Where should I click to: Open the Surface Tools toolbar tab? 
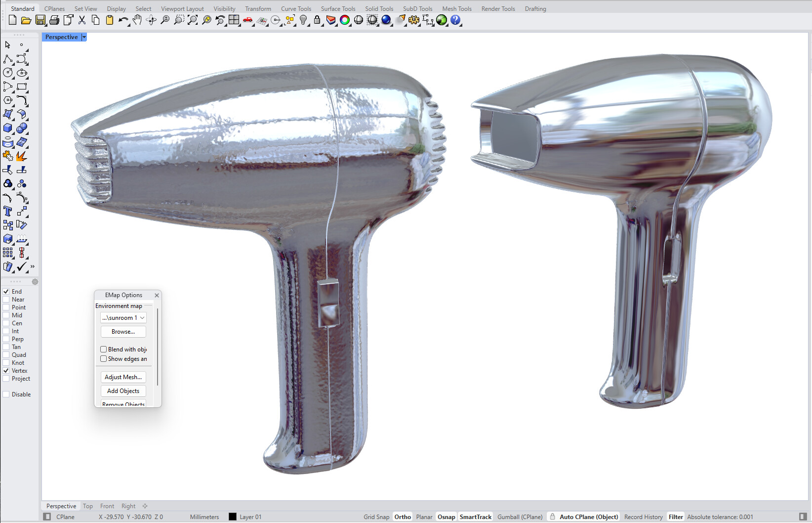(338, 9)
